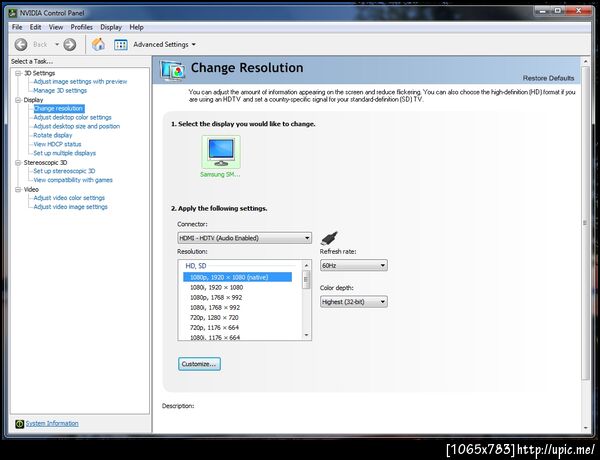The height and width of the screenshot is (460, 600).
Task: Click the Change Resolution header icon
Action: [x=173, y=71]
